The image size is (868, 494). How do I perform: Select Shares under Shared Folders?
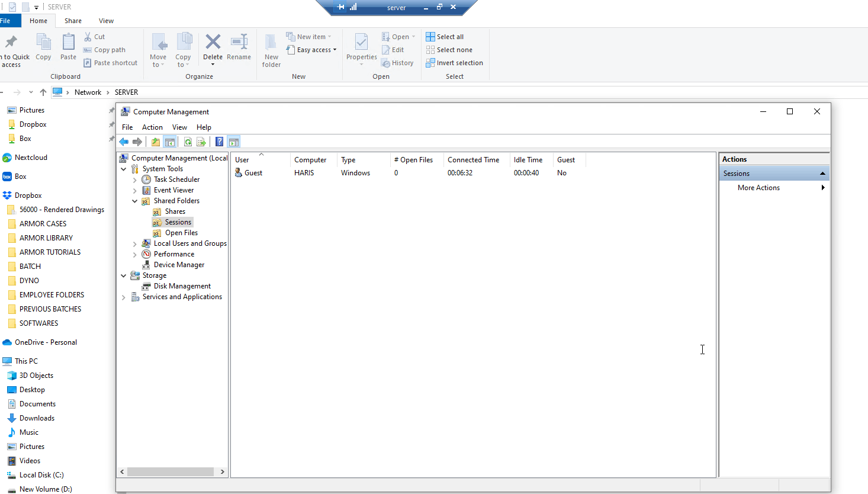click(175, 211)
